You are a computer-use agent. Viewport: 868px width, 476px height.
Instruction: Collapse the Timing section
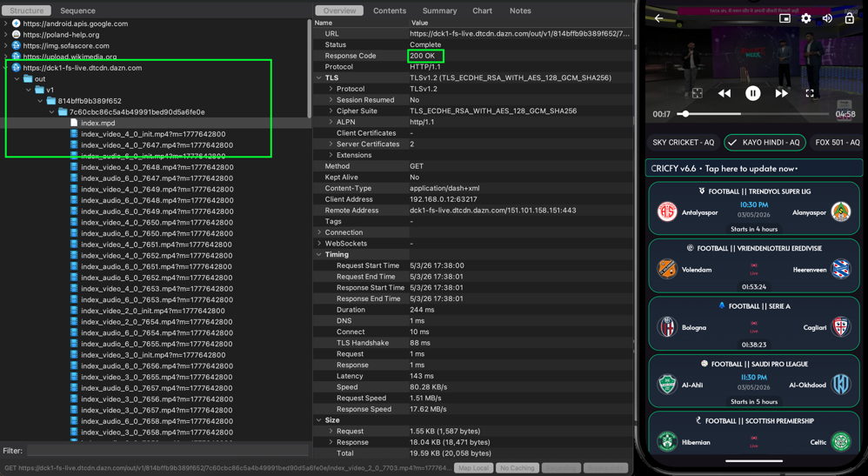319,254
